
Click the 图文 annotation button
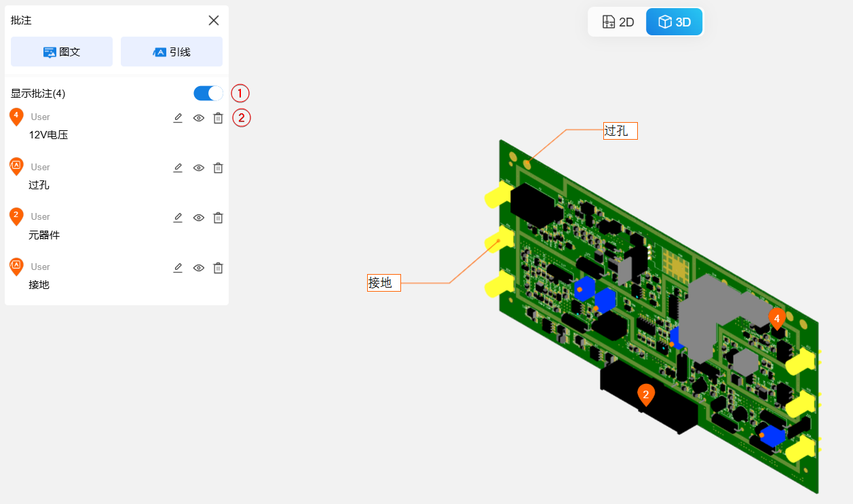(62, 52)
